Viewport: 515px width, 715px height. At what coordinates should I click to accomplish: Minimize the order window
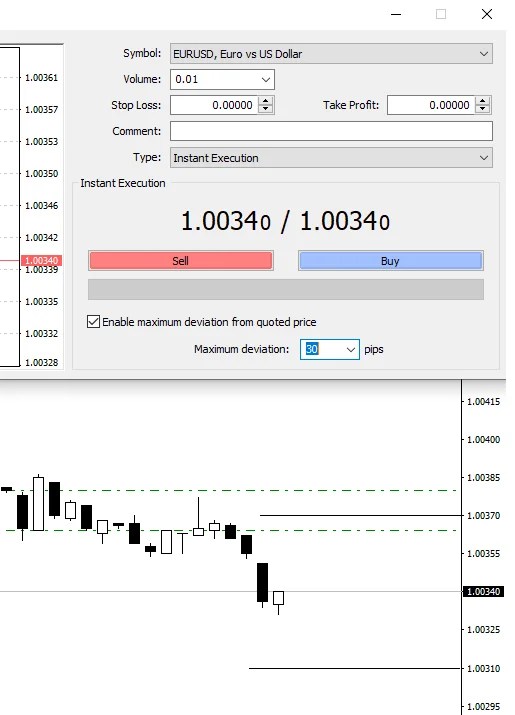pos(396,14)
